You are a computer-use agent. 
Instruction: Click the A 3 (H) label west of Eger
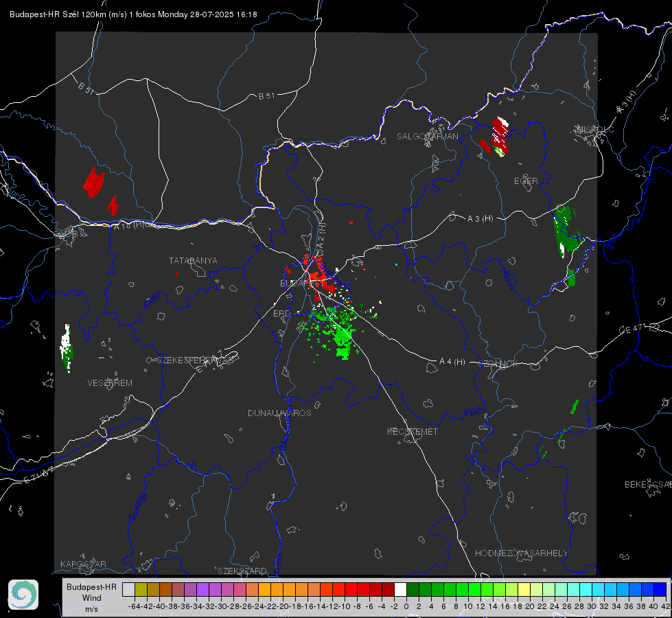coord(480,219)
